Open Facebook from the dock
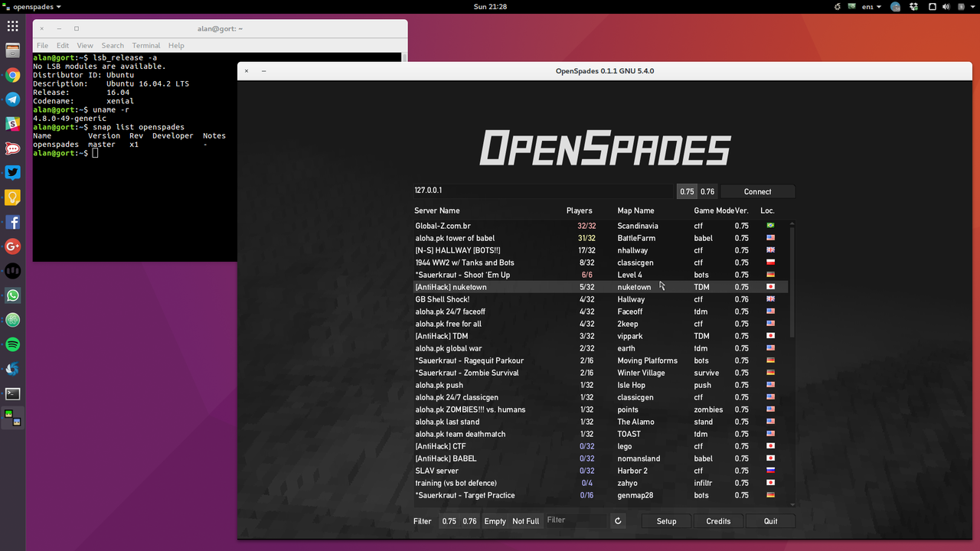This screenshot has height=551, width=980. coord(12,222)
